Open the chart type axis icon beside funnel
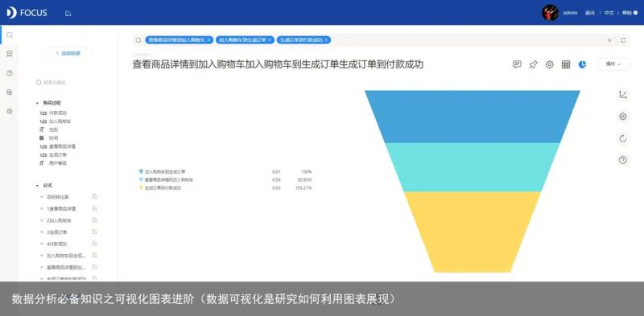This screenshot has width=644, height=316. (x=622, y=95)
